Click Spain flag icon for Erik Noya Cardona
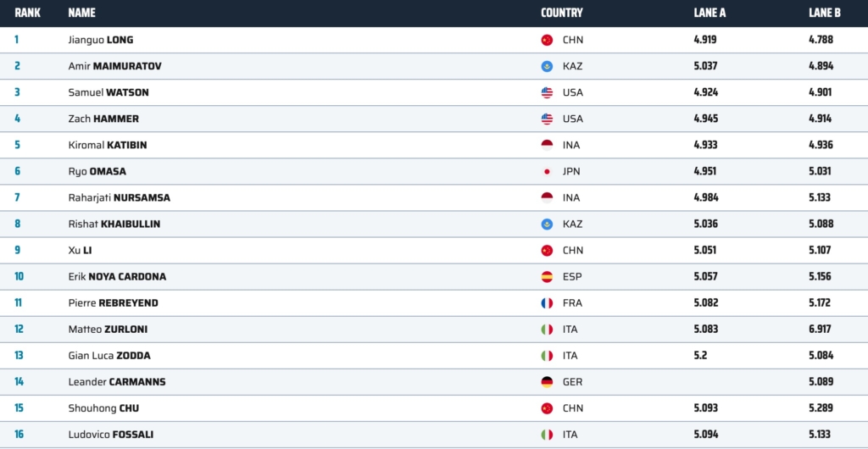The width and height of the screenshot is (868, 449). [547, 277]
